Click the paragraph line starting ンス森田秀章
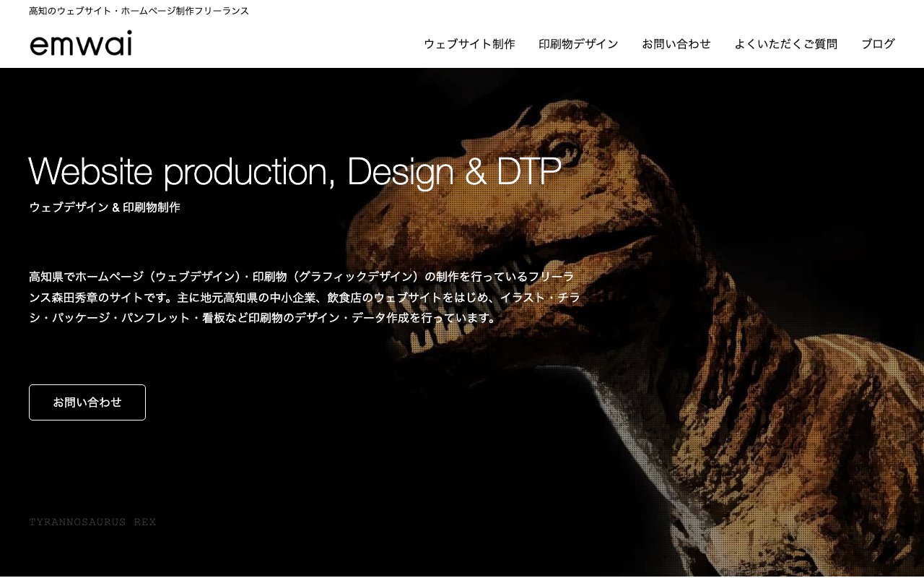The height and width of the screenshot is (578, 924). tap(305, 297)
